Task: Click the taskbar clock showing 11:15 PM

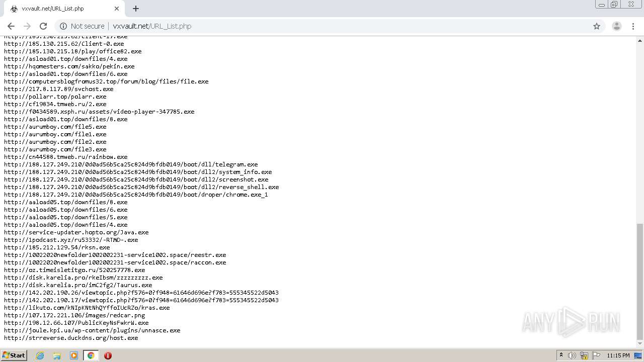Action: point(618,355)
